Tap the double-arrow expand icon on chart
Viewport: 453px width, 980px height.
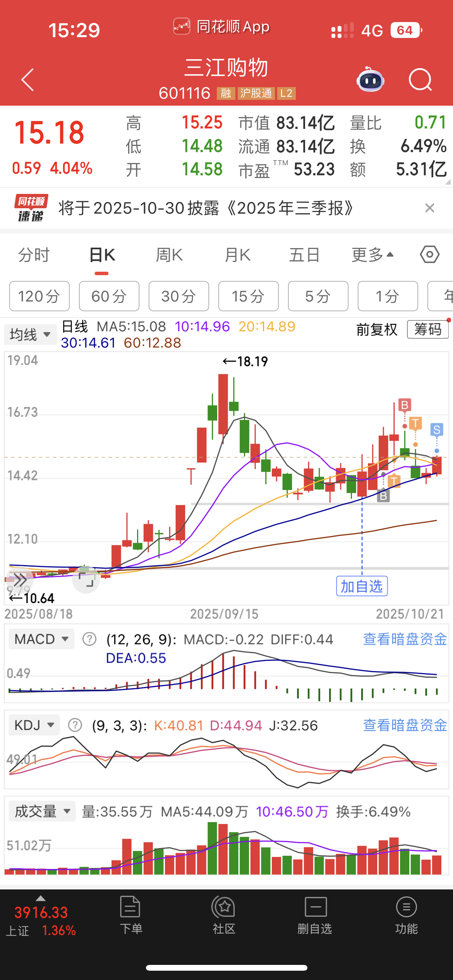click(x=19, y=580)
